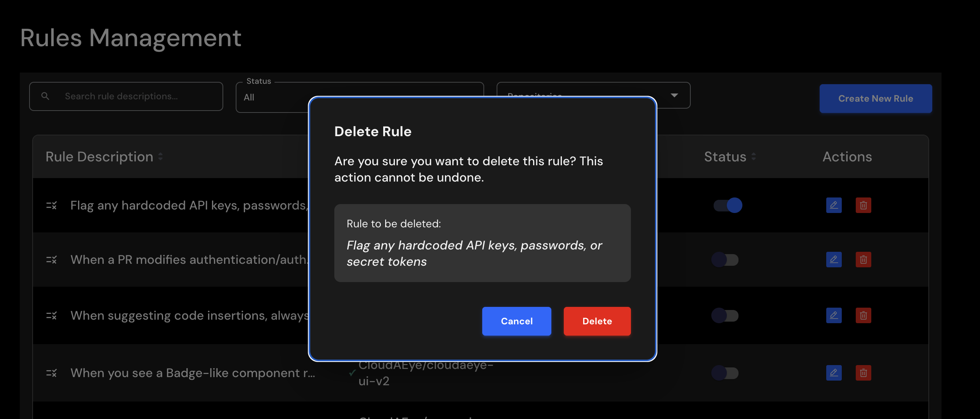Click the sort icon on the Status column

click(x=754, y=156)
